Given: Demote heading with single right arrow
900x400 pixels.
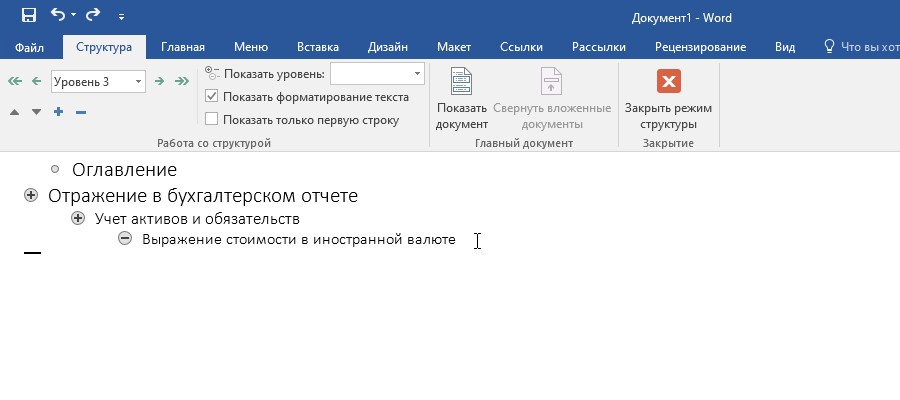Looking at the screenshot, I should [160, 81].
